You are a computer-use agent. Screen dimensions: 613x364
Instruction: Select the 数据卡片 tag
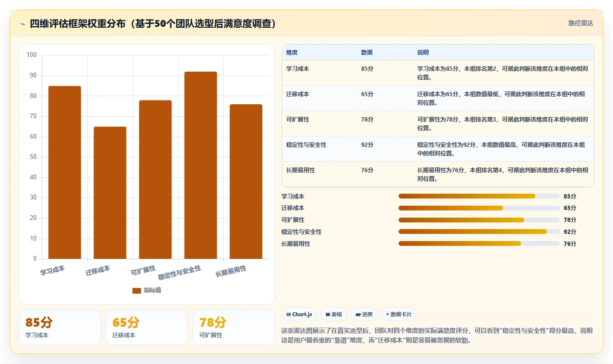[399, 314]
